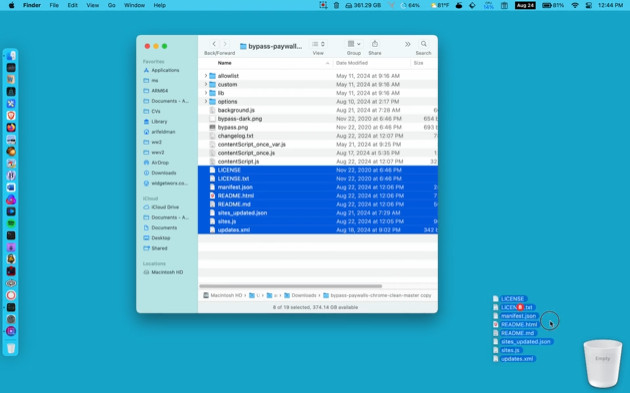Screen dimensions: 630x393
Task: Click the Finder Back arrow
Action: tap(214, 44)
